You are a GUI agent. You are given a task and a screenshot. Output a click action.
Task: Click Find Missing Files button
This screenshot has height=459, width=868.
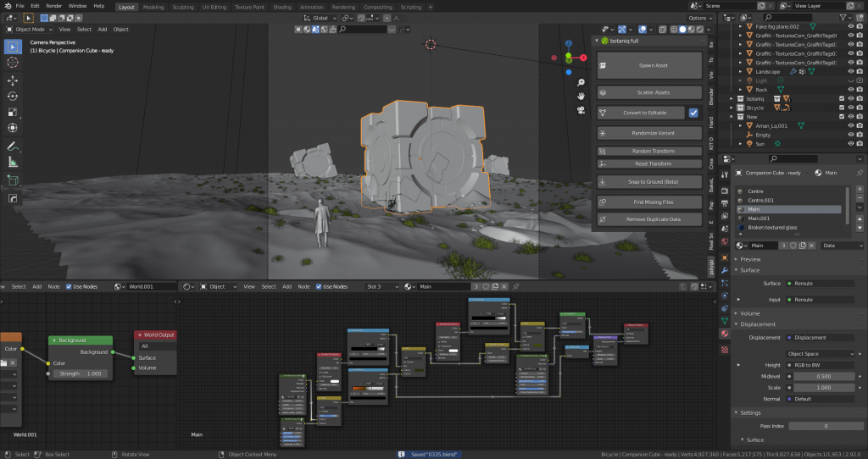click(649, 202)
